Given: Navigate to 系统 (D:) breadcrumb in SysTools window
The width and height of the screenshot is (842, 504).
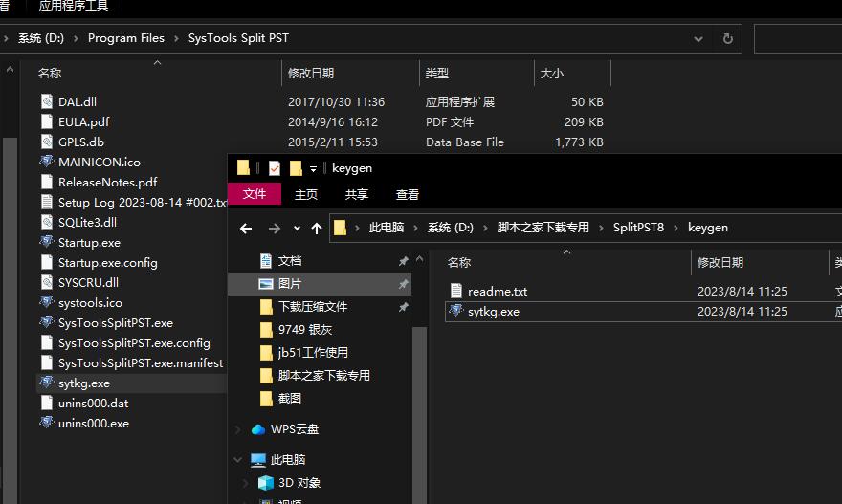Looking at the screenshot, I should (x=41, y=38).
